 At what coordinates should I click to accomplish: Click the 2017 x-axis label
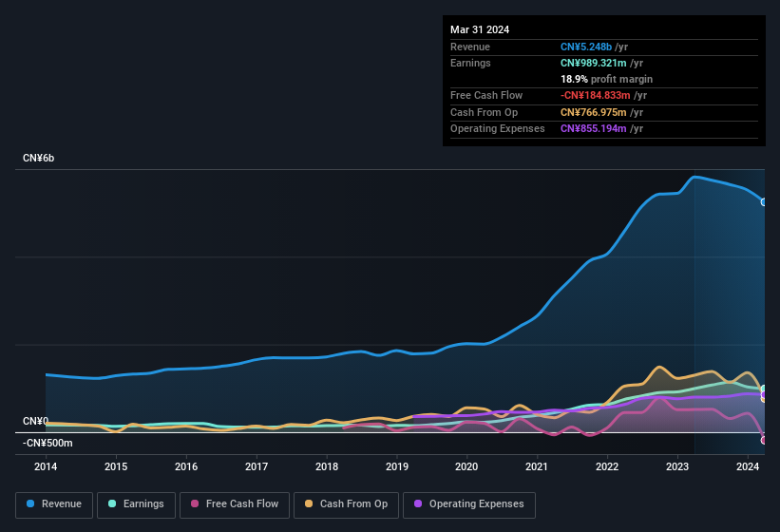tap(257, 466)
